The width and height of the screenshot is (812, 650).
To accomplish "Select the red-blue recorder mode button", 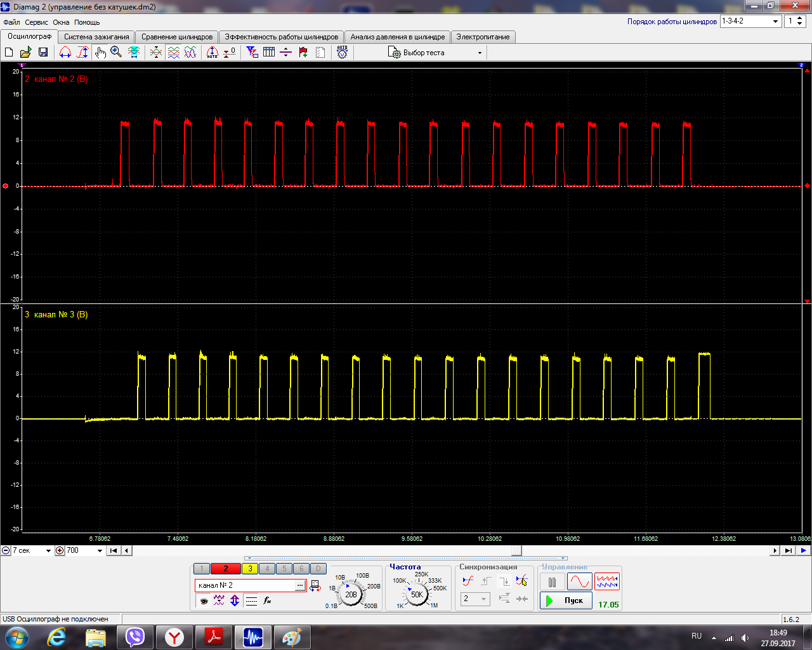I will coord(607,582).
